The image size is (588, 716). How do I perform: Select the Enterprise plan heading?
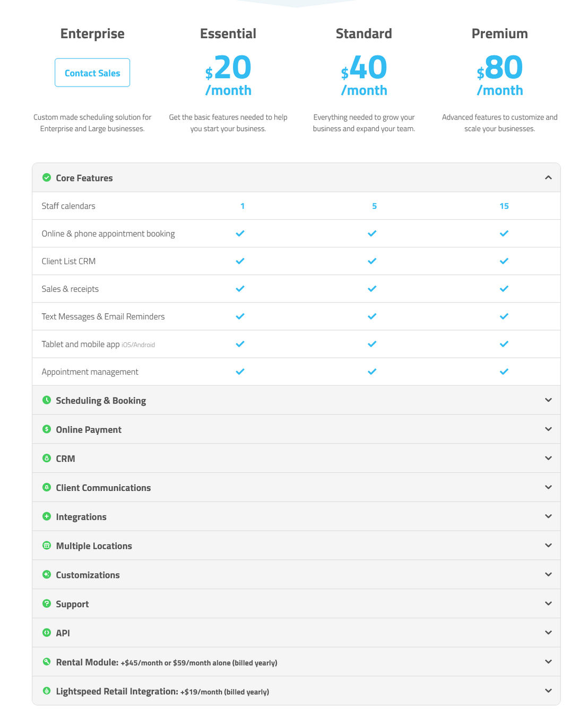pos(92,34)
